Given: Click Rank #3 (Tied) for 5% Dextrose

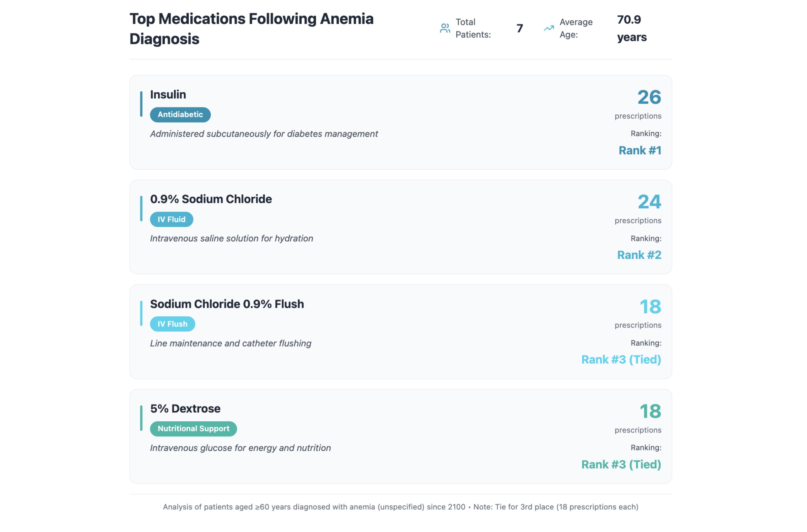Looking at the screenshot, I should 621,464.
